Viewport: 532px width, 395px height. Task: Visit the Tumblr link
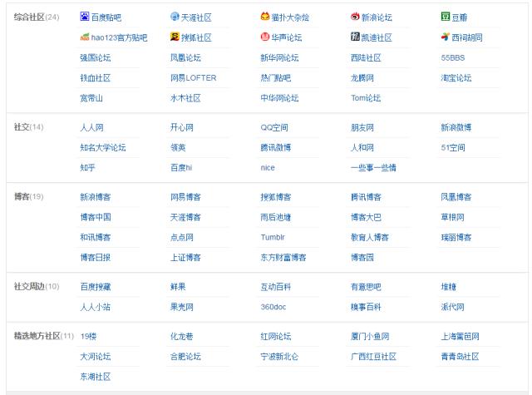(273, 237)
